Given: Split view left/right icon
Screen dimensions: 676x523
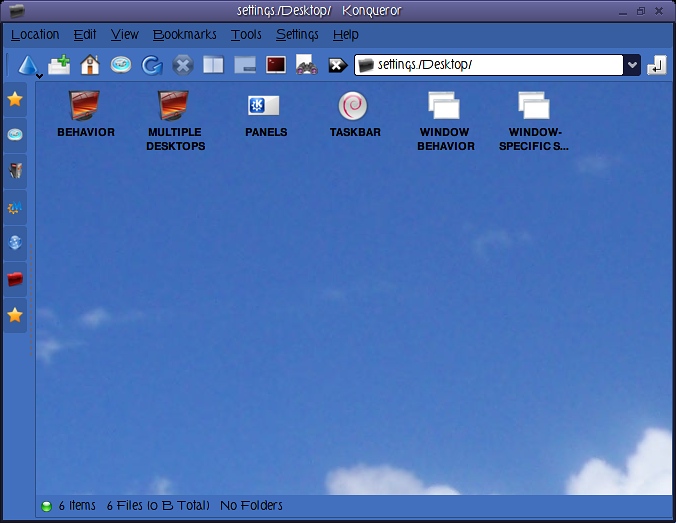Looking at the screenshot, I should point(213,65).
